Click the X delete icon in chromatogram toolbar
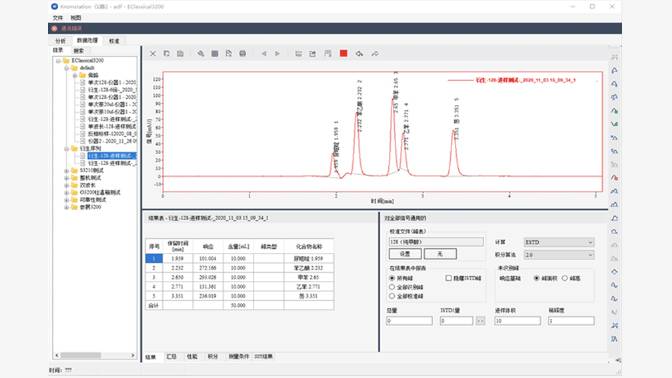The width and height of the screenshot is (672, 378). click(153, 54)
